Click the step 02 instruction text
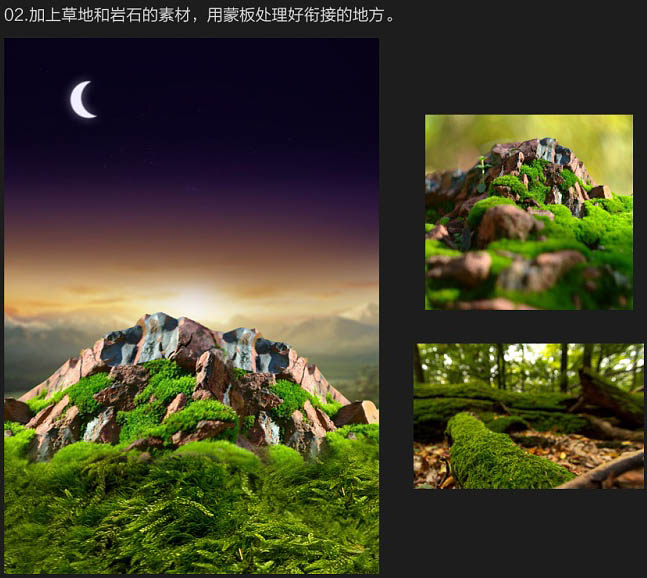This screenshot has height=578, width=647. point(200,15)
